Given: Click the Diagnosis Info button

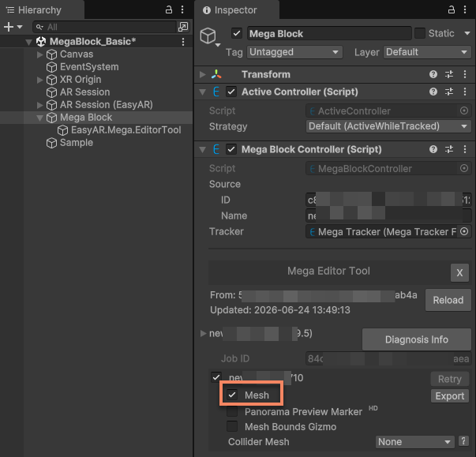Looking at the screenshot, I should coord(417,339).
